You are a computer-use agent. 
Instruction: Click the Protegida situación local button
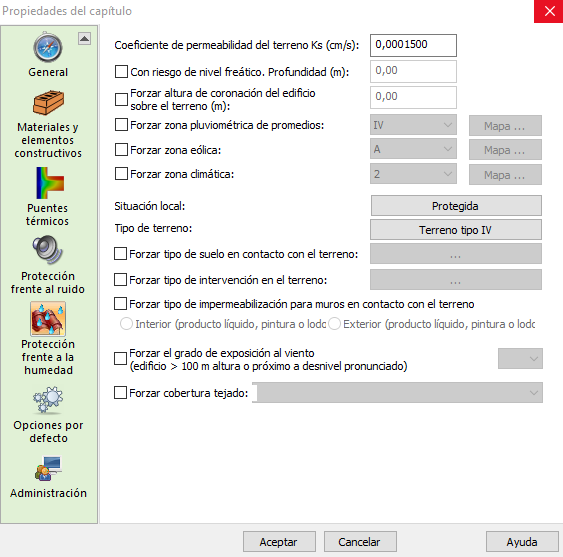point(456,206)
